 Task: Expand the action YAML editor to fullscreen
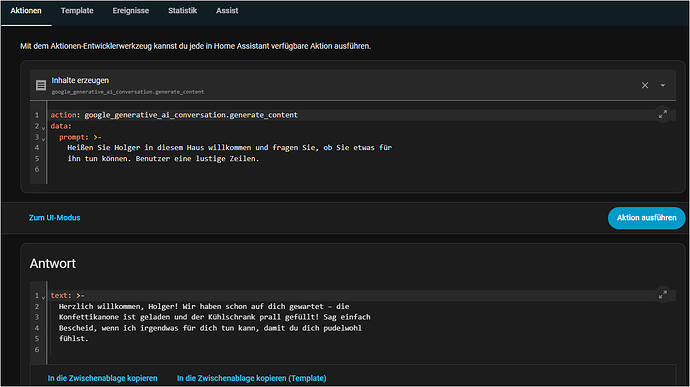(663, 114)
